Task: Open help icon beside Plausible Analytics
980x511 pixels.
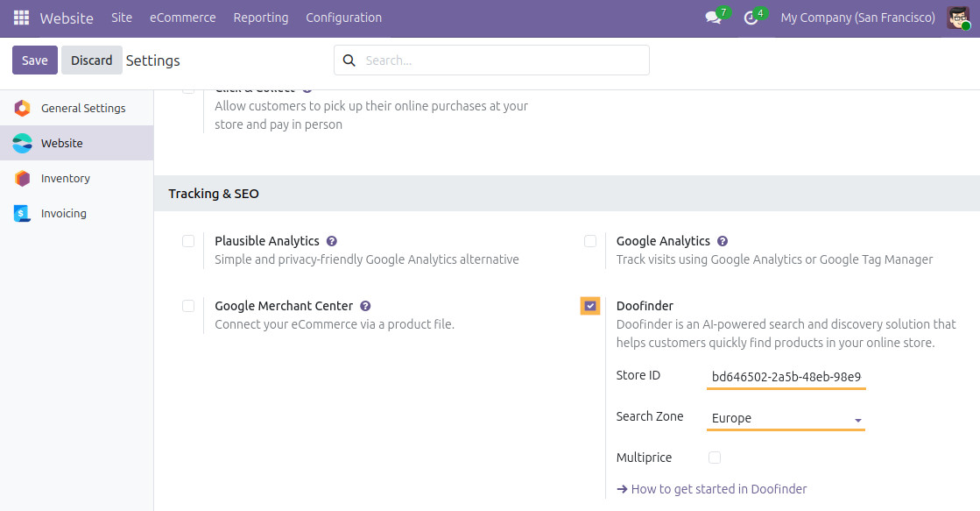Action: [332, 241]
